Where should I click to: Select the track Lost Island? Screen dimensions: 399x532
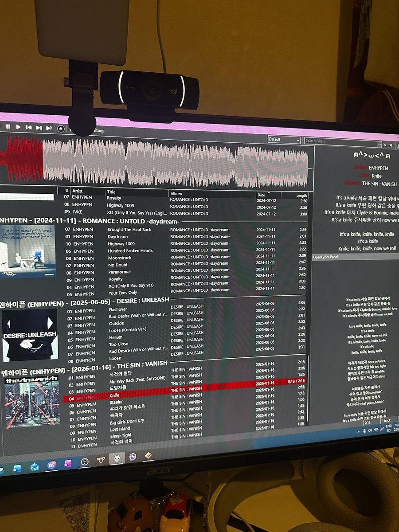(x=120, y=429)
